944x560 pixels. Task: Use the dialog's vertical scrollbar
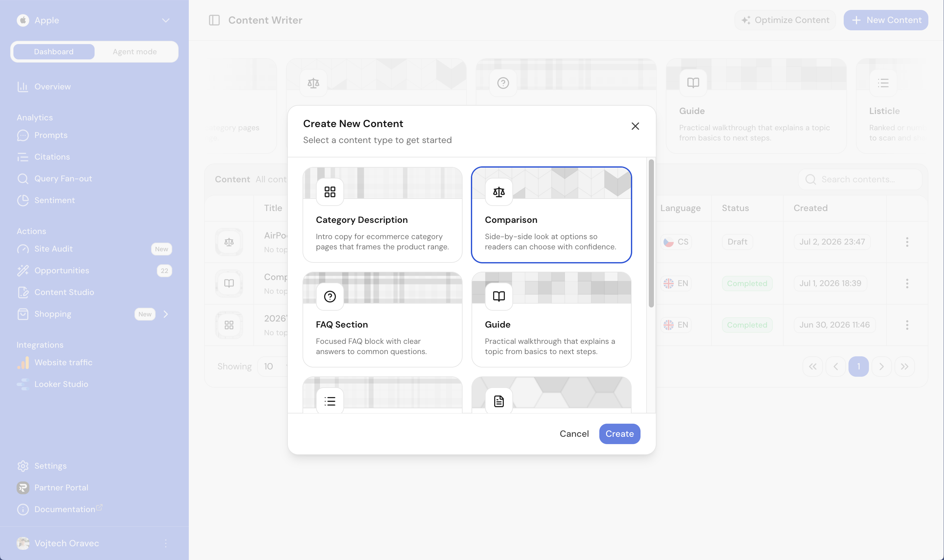tap(651, 233)
